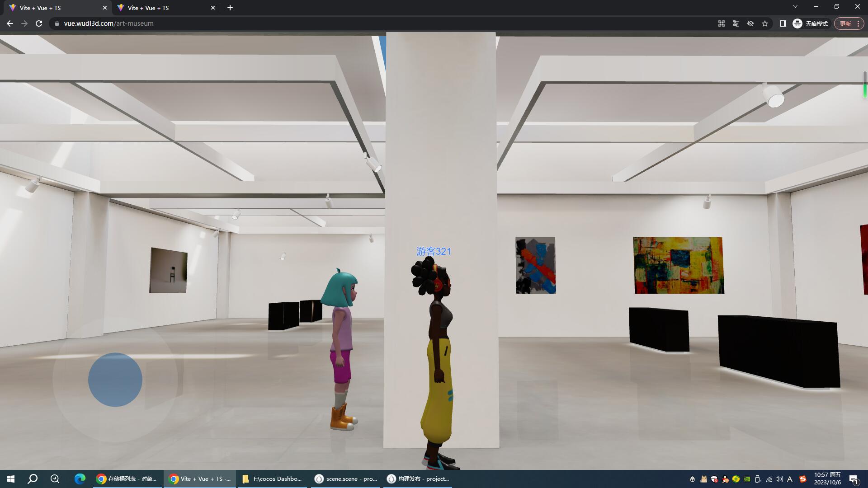Click the translate page icon in address bar

736,23
